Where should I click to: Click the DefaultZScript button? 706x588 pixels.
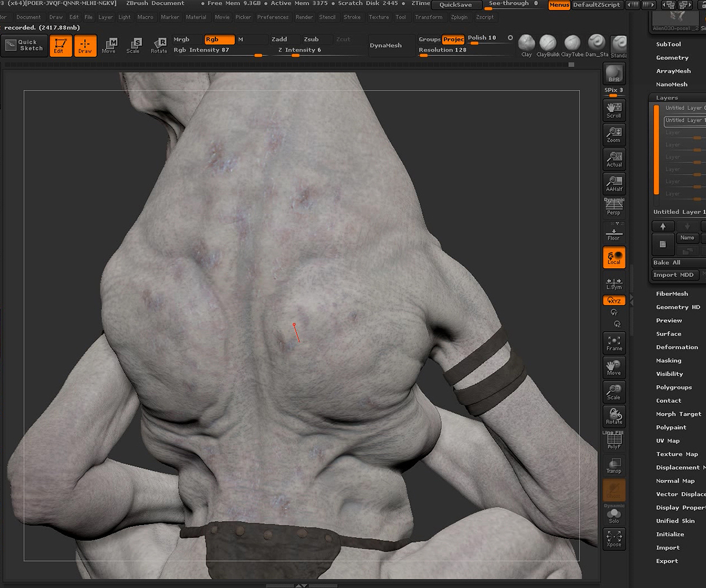(597, 5)
